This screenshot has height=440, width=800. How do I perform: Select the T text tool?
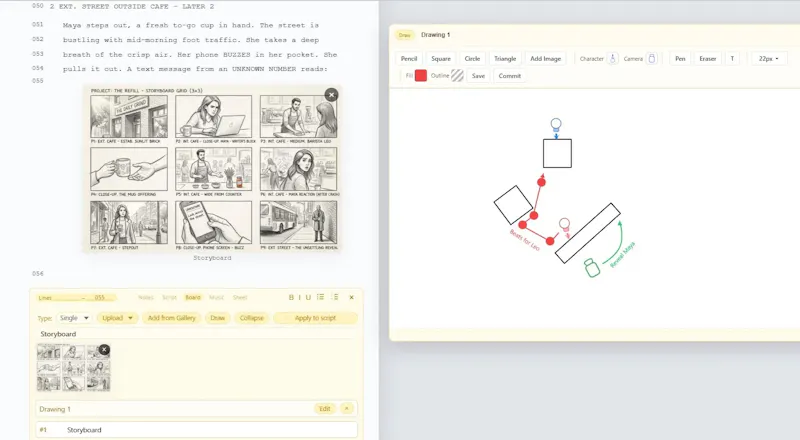pyautogui.click(x=732, y=59)
